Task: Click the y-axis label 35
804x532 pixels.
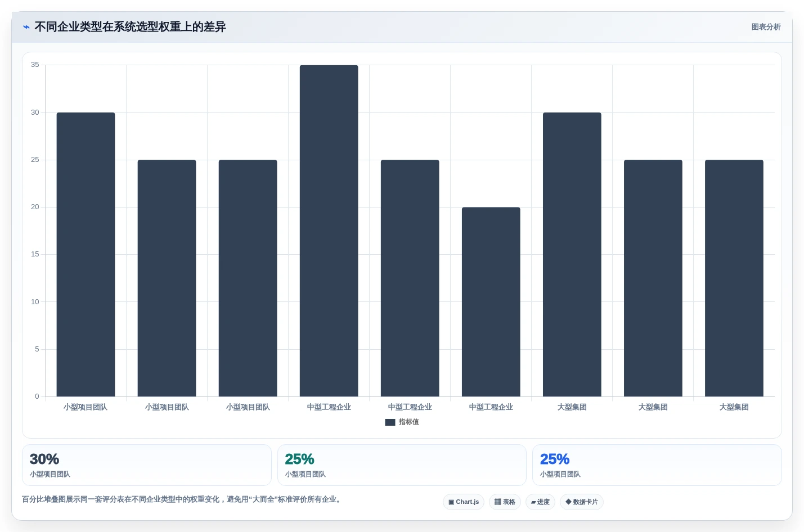Action: (35, 65)
